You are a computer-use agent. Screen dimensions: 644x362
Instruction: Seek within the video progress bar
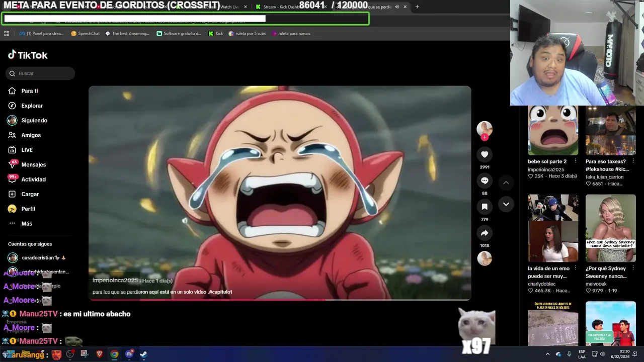coord(280,300)
